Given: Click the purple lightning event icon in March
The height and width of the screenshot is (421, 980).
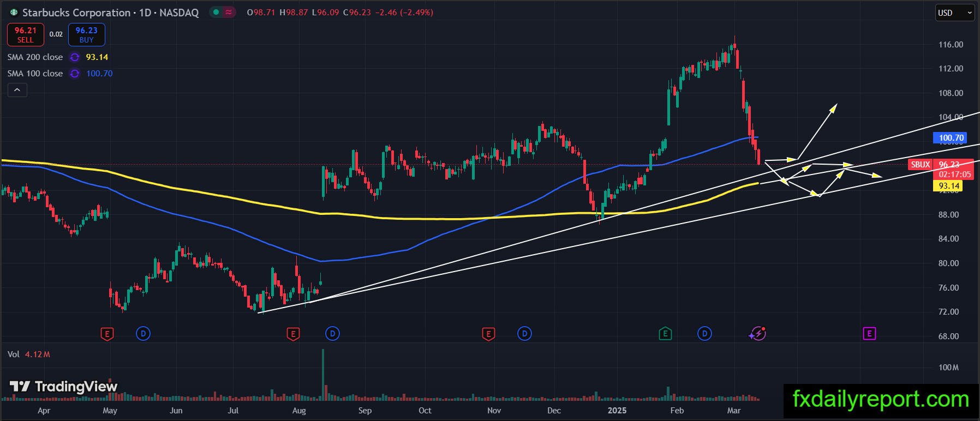Looking at the screenshot, I should tap(757, 333).
